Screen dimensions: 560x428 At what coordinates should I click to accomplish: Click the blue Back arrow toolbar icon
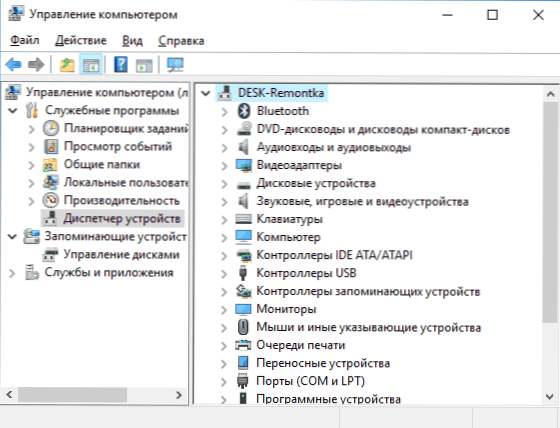[x=14, y=65]
